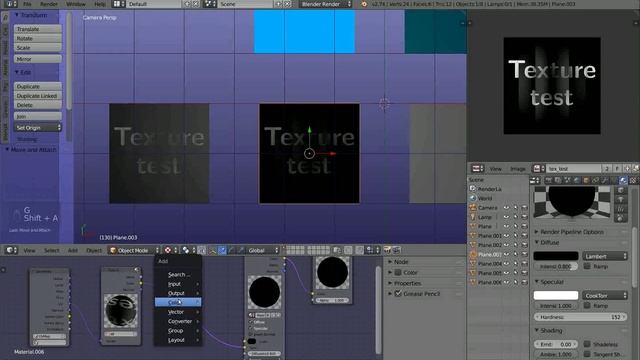Click the Duplicate button
640x360 pixels.
[x=38, y=87]
